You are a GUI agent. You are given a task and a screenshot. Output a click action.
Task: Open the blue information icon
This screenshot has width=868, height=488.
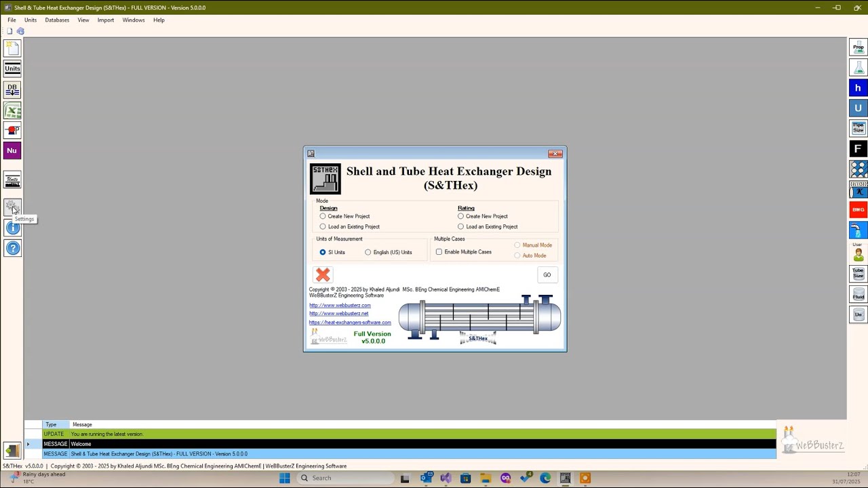pyautogui.click(x=12, y=228)
